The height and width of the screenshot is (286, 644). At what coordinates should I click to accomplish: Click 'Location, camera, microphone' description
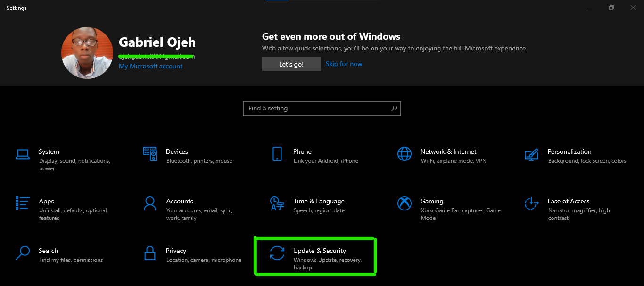(204, 260)
